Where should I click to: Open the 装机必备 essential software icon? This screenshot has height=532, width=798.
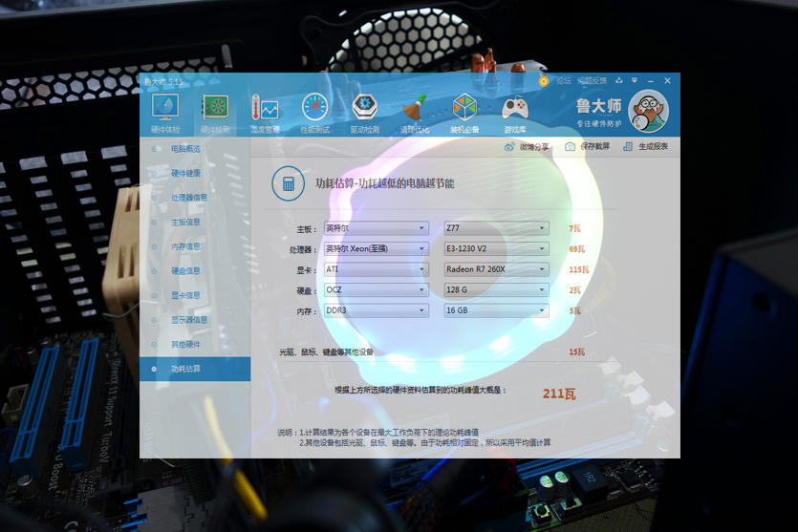pyautogui.click(x=464, y=108)
